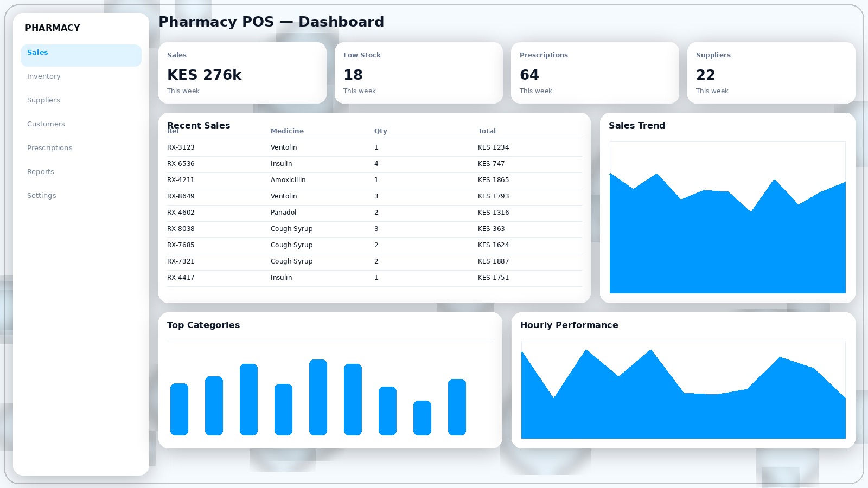
Task: Open the Reports section
Action: [41, 172]
